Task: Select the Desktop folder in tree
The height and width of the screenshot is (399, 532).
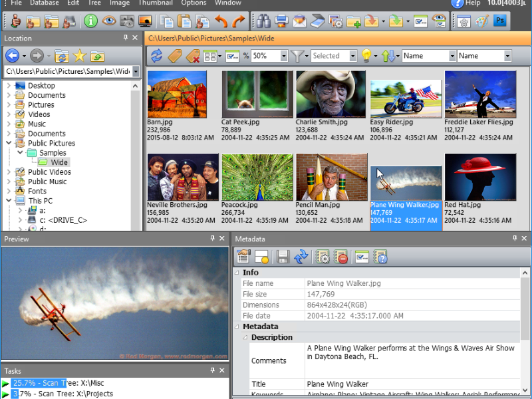Action: (41, 85)
